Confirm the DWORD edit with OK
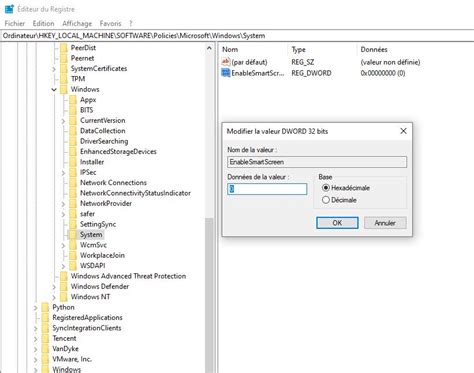The width and height of the screenshot is (474, 373). tap(337, 223)
